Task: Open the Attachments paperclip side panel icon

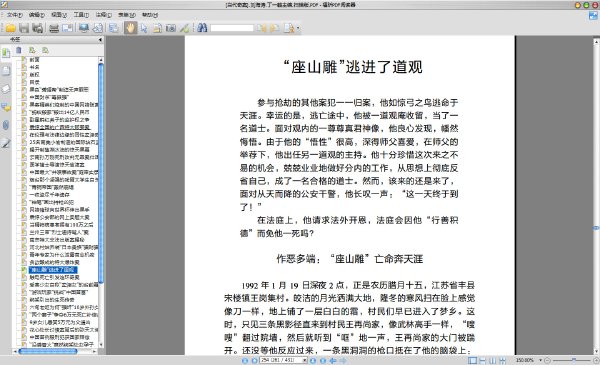Action: (x=6, y=125)
